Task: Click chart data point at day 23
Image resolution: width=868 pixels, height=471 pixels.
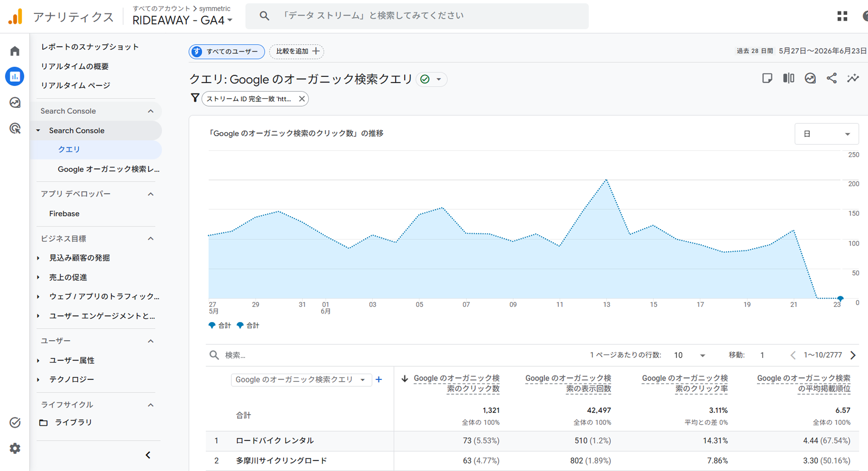Action: [840, 298]
